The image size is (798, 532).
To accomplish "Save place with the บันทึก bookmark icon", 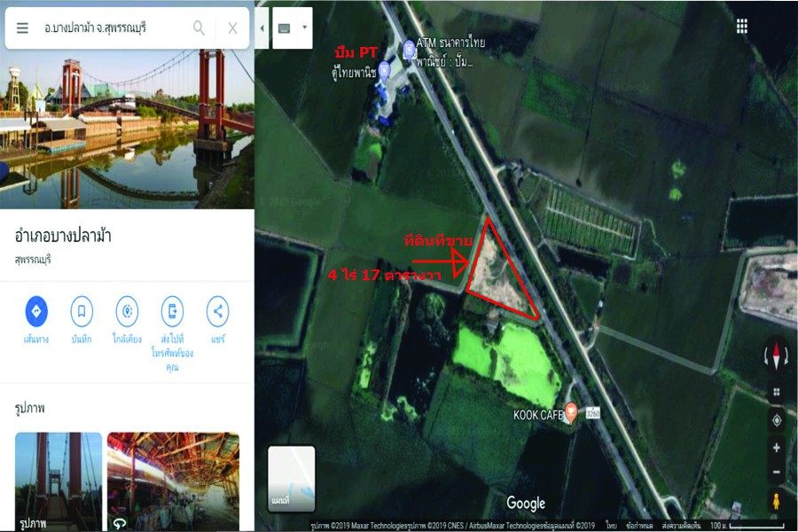I will click(x=82, y=311).
